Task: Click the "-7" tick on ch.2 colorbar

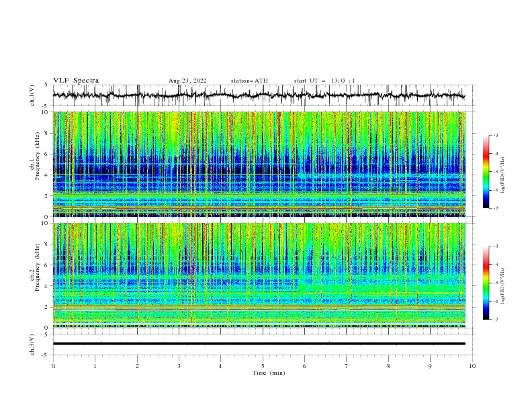Action: pyautogui.click(x=495, y=319)
